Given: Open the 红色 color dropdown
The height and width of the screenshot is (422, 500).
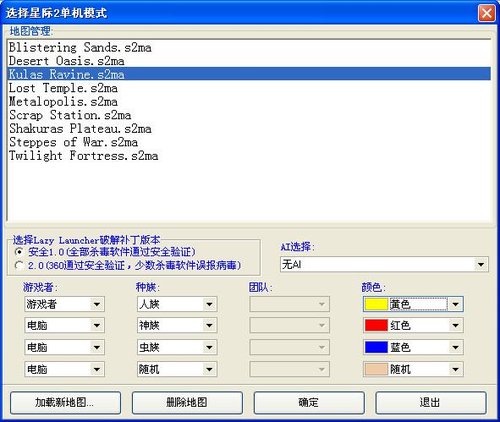Looking at the screenshot, I should [x=413, y=325].
